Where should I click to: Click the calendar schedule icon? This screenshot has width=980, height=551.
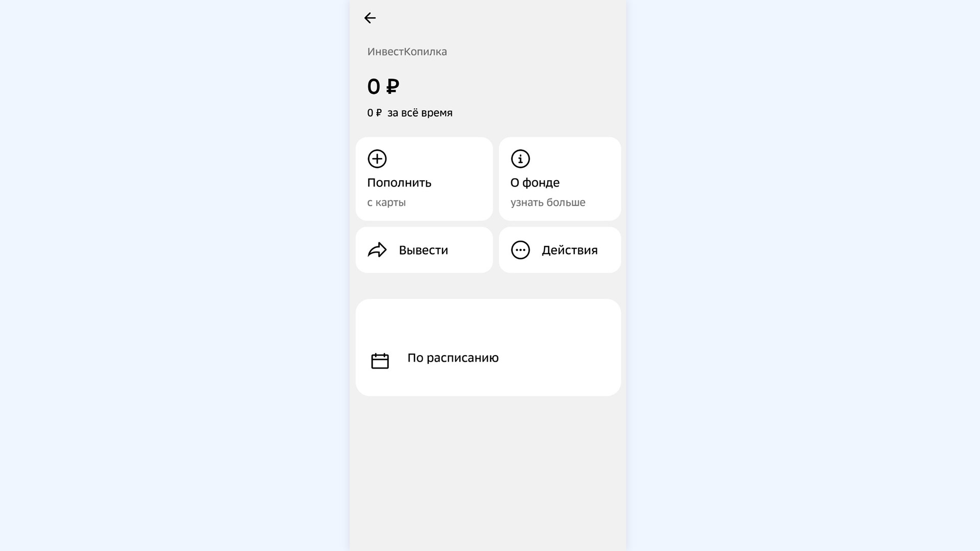pos(380,361)
